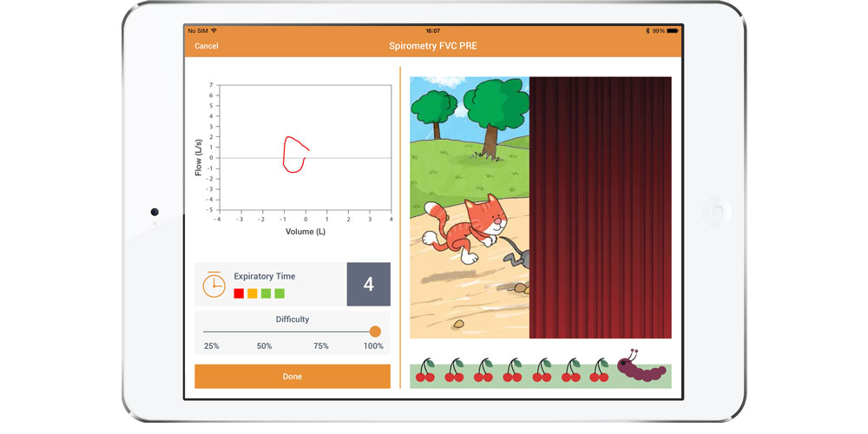Tap the orange running cat illustration
The width and height of the screenshot is (868, 434).
pos(464,228)
